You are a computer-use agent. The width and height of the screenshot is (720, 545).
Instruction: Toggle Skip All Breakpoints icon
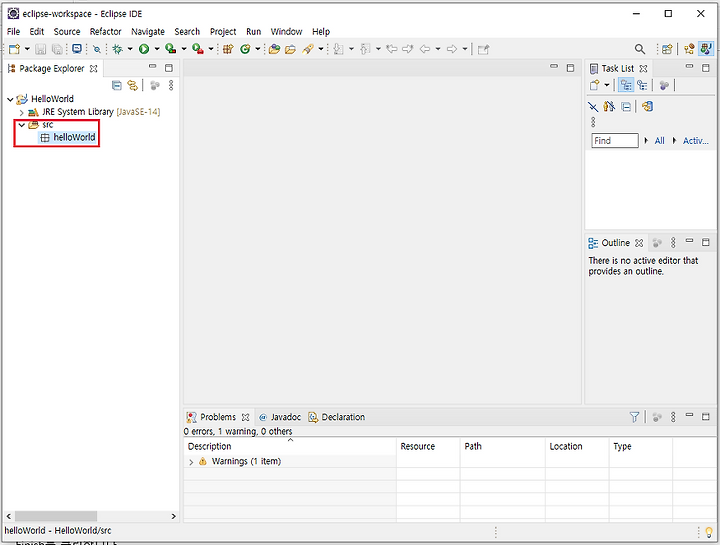click(97, 49)
